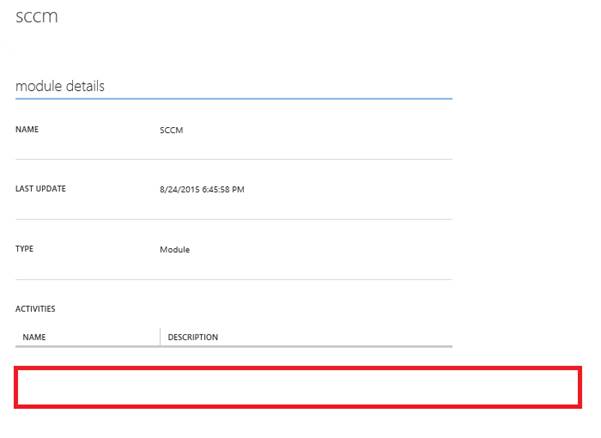Click the 8/24/2015 6:45:58 PM value

pyautogui.click(x=202, y=189)
